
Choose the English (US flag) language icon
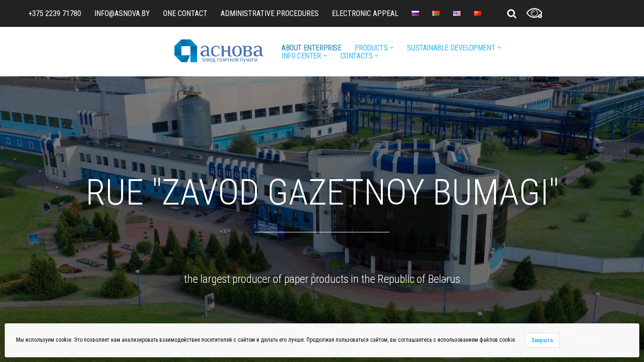(457, 13)
